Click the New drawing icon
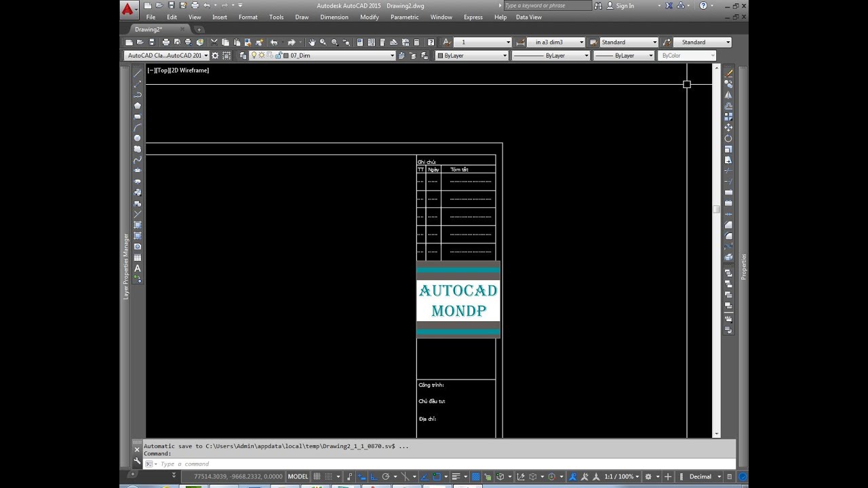This screenshot has width=868, height=488. [129, 42]
